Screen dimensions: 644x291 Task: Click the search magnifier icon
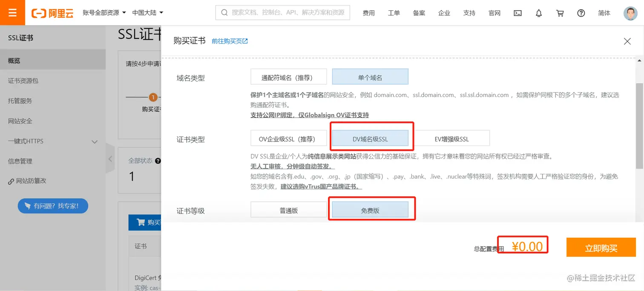(x=224, y=13)
